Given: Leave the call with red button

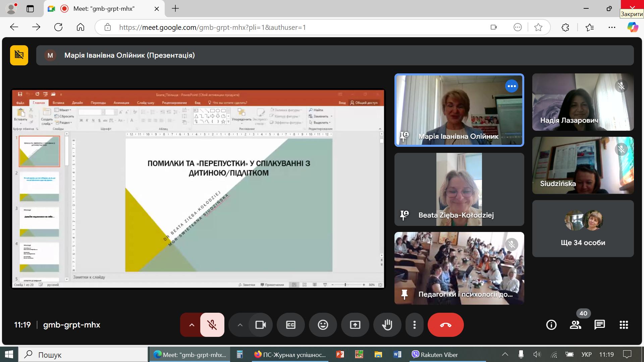Looking at the screenshot, I should click(445, 325).
